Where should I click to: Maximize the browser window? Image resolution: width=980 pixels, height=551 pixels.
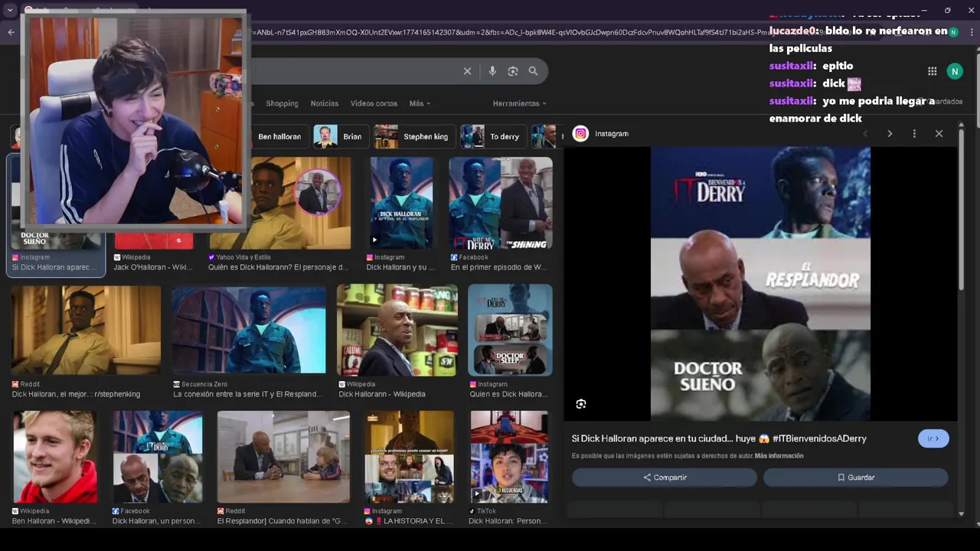[x=947, y=10]
